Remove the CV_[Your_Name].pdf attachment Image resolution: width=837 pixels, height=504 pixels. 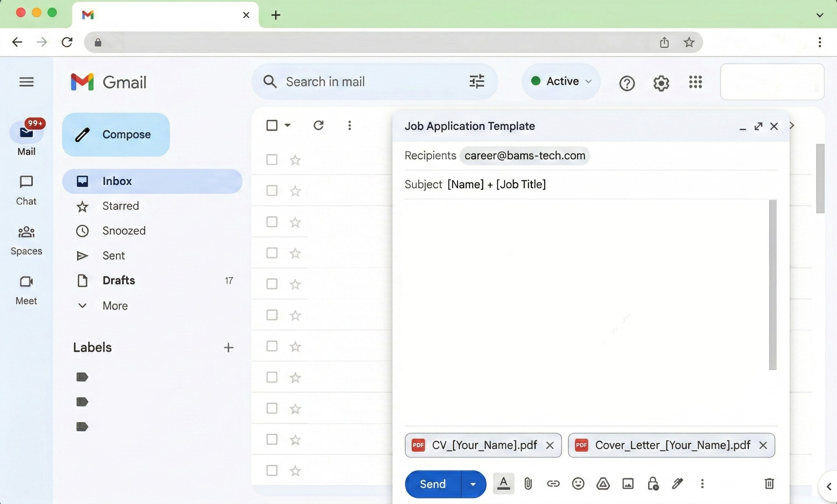pos(550,445)
